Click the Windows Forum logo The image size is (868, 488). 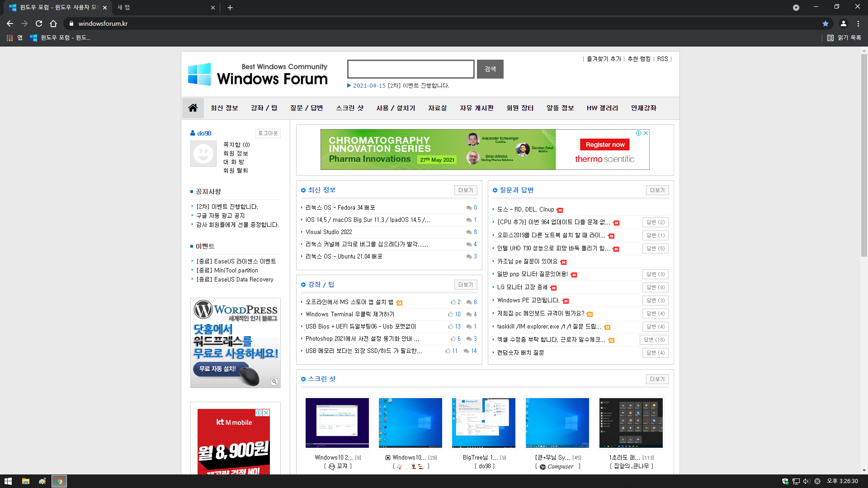click(258, 74)
